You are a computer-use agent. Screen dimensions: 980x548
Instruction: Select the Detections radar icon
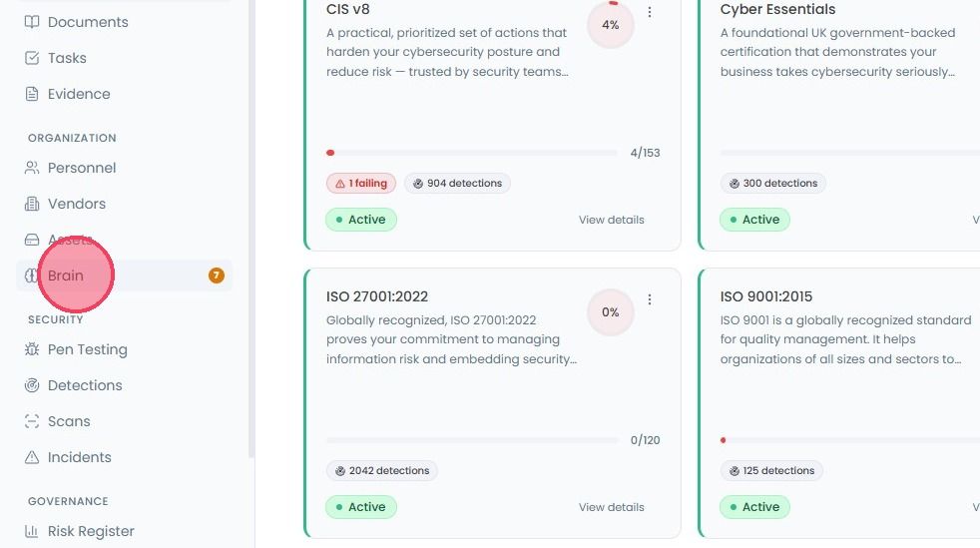tap(31, 385)
